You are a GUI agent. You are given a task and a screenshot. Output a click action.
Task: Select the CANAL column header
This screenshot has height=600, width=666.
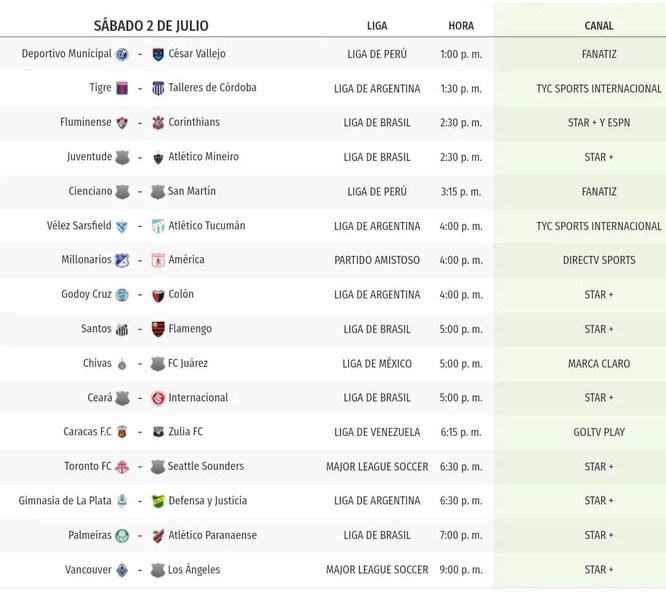[x=599, y=26]
